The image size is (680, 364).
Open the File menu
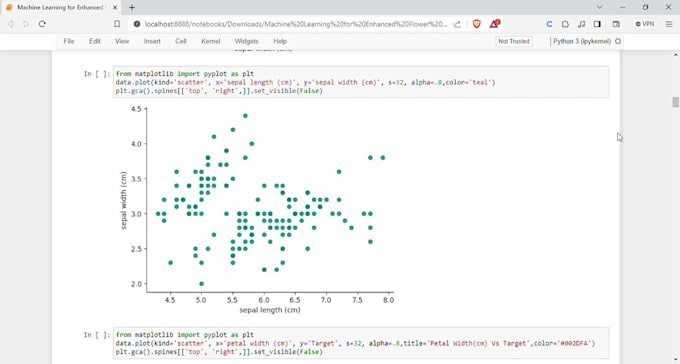69,41
